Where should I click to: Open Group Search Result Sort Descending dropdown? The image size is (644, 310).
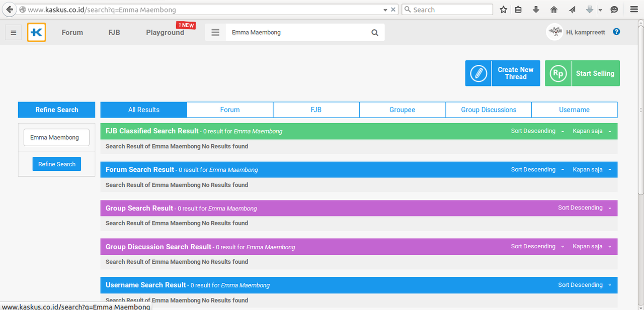[x=585, y=208]
